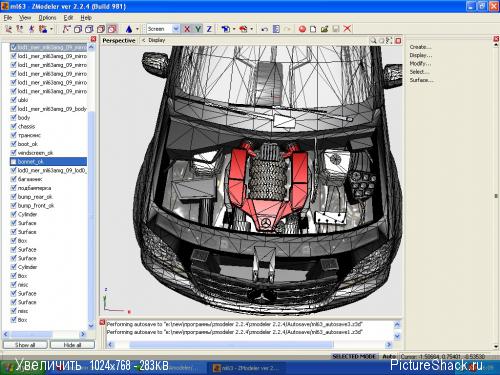Click the viewport middle square icon
The height and width of the screenshot is (375, 500).
tap(381, 41)
